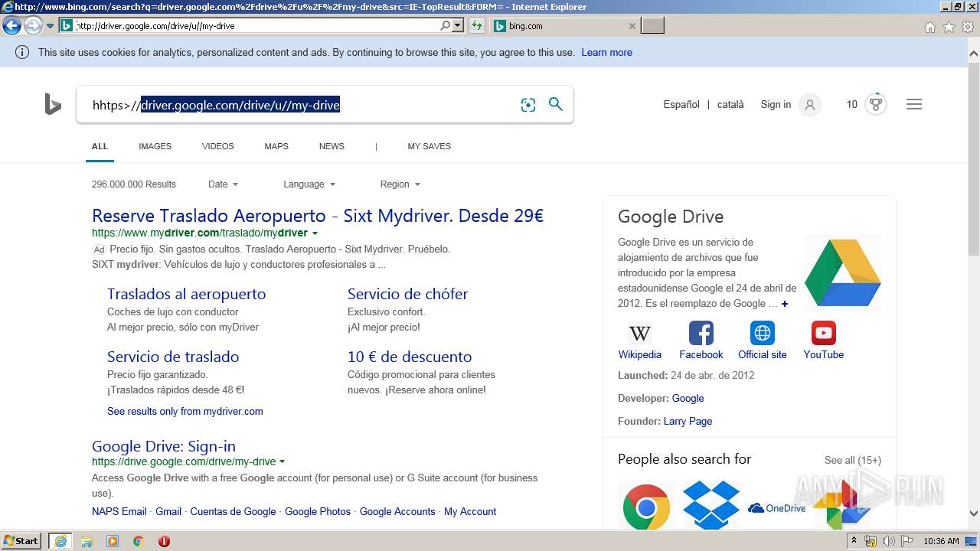
Task: Select the ALL search tab
Action: pyautogui.click(x=100, y=146)
